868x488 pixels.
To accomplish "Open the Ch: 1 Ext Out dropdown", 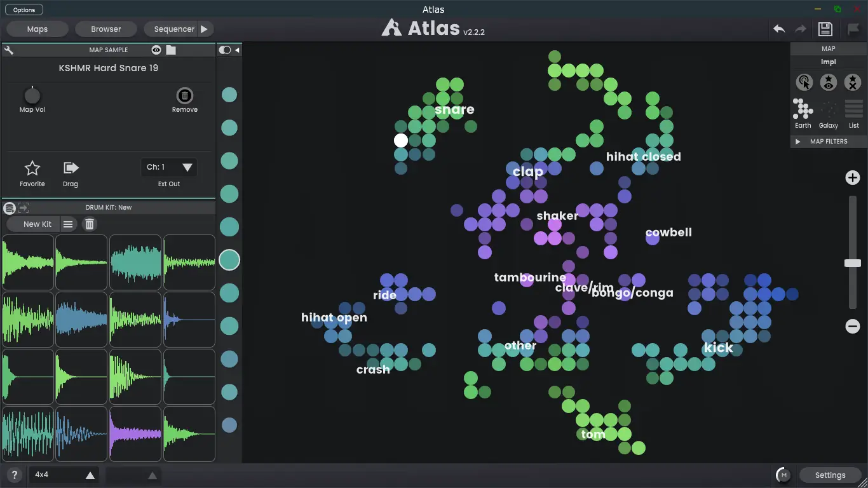I will 168,167.
